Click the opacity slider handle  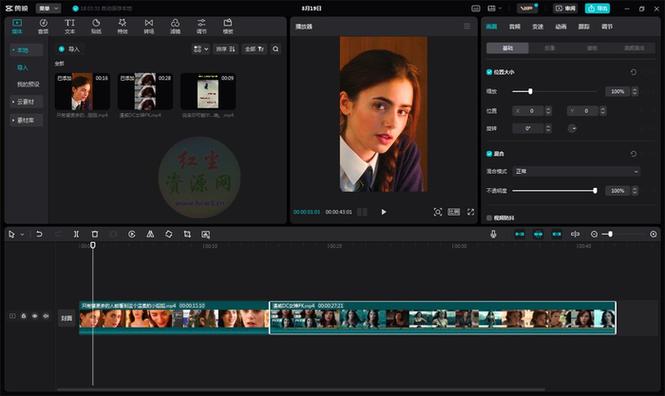click(595, 191)
